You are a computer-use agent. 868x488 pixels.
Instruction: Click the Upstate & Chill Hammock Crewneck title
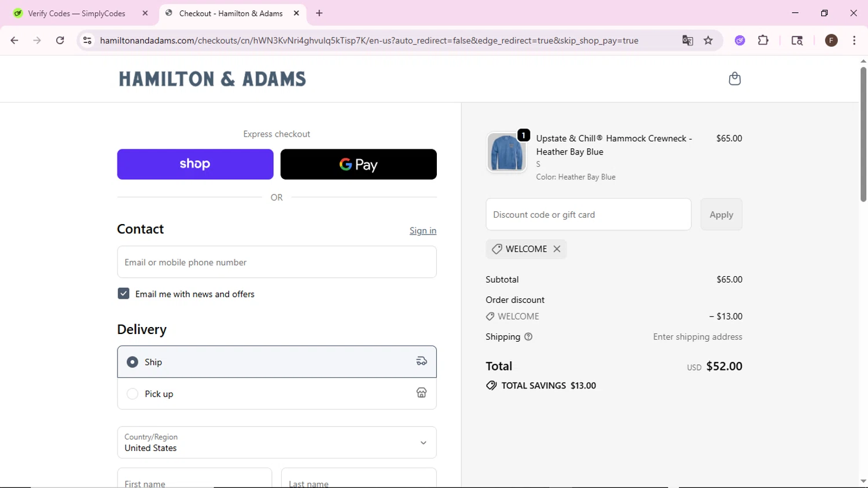(614, 145)
